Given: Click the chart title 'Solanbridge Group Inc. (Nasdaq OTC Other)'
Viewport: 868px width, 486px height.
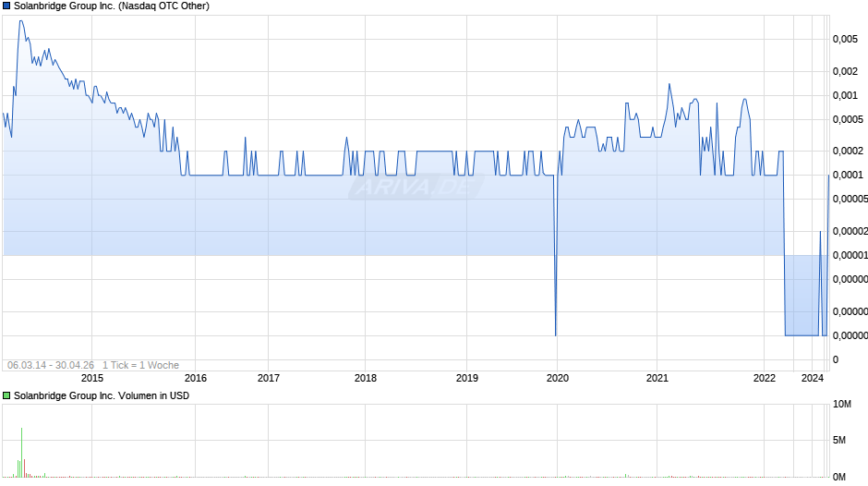Looking at the screenshot, I should click(112, 6).
